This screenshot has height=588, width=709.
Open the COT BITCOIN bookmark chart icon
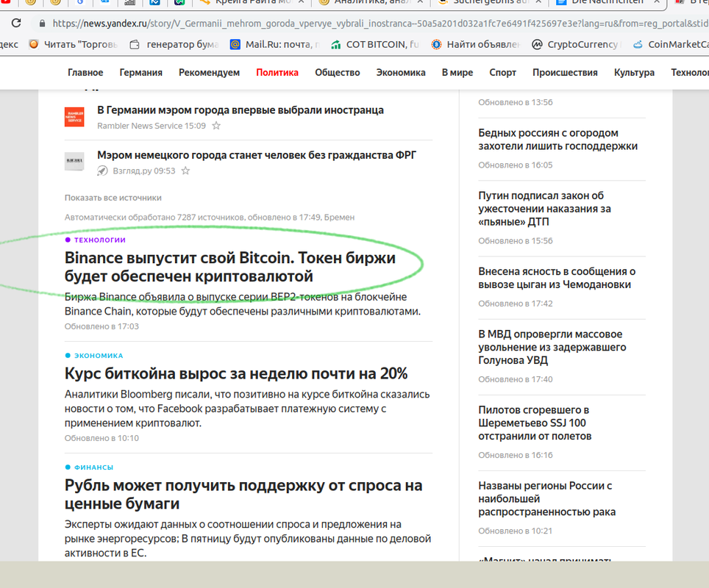335,44
